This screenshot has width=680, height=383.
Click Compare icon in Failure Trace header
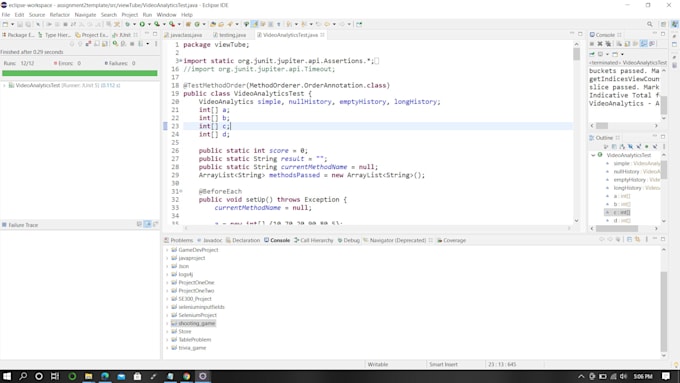point(155,224)
